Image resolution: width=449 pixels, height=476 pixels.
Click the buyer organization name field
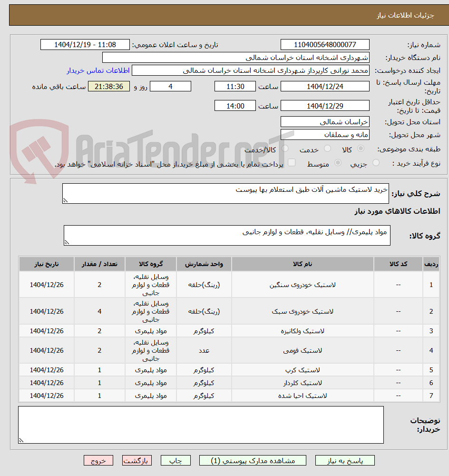coord(236,58)
